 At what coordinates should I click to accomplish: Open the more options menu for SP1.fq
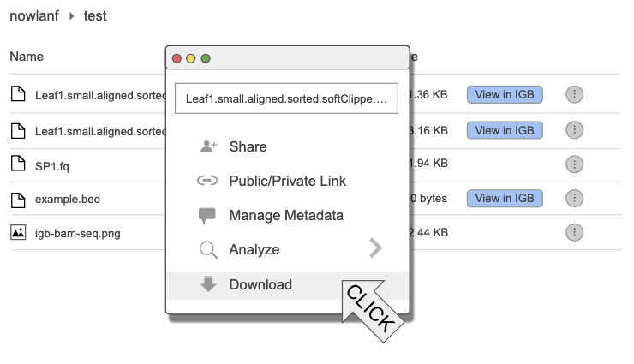(x=575, y=164)
